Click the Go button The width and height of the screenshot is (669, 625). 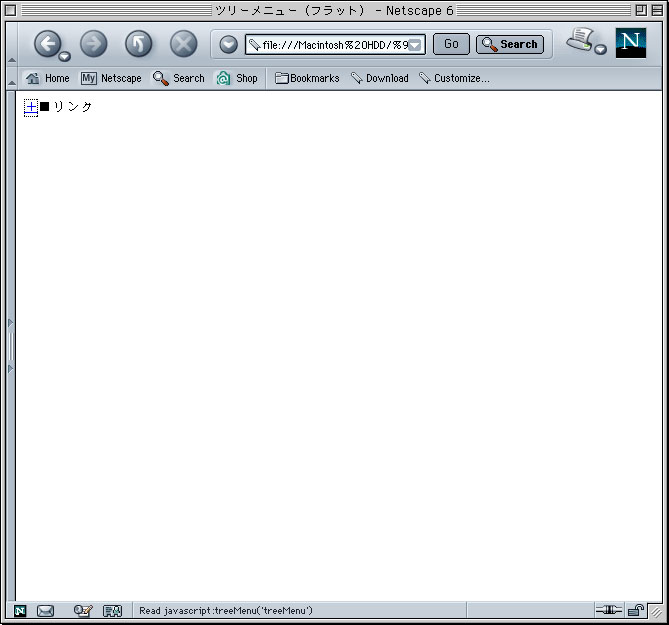[451, 44]
